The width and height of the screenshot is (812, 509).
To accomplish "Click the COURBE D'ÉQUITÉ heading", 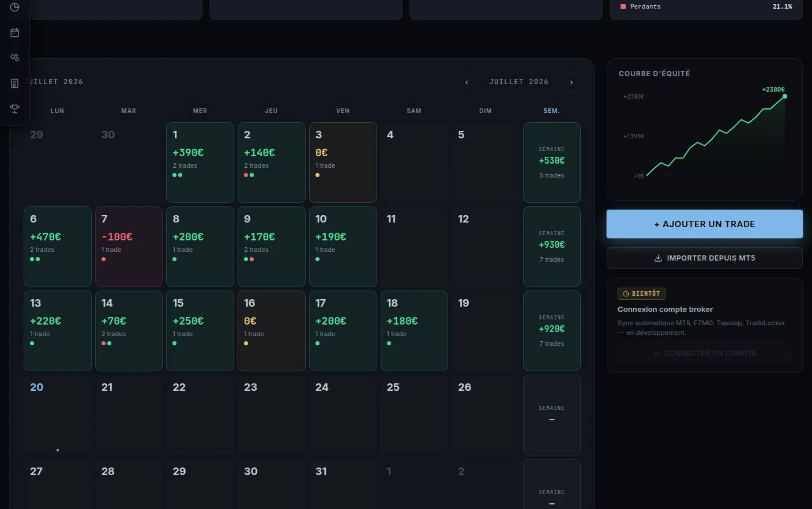I will pos(654,74).
